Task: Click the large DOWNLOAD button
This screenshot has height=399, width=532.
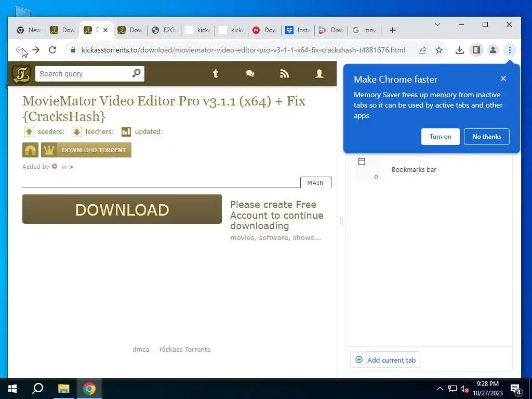Action: (122, 209)
